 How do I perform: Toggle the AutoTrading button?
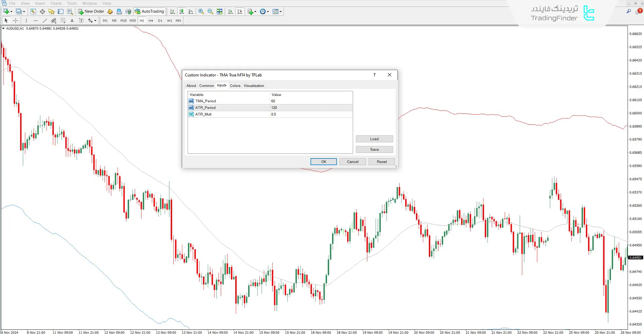pos(149,11)
